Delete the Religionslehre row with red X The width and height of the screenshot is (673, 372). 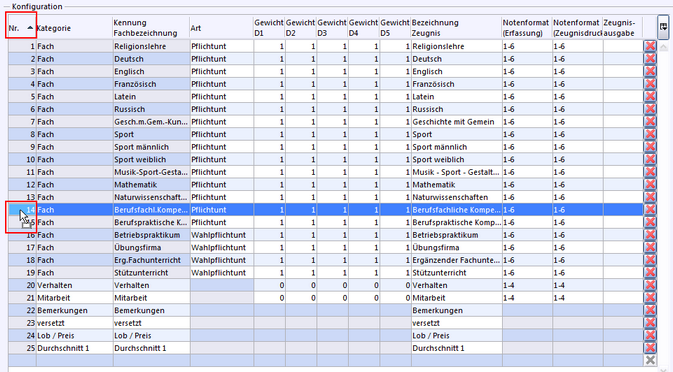(650, 46)
